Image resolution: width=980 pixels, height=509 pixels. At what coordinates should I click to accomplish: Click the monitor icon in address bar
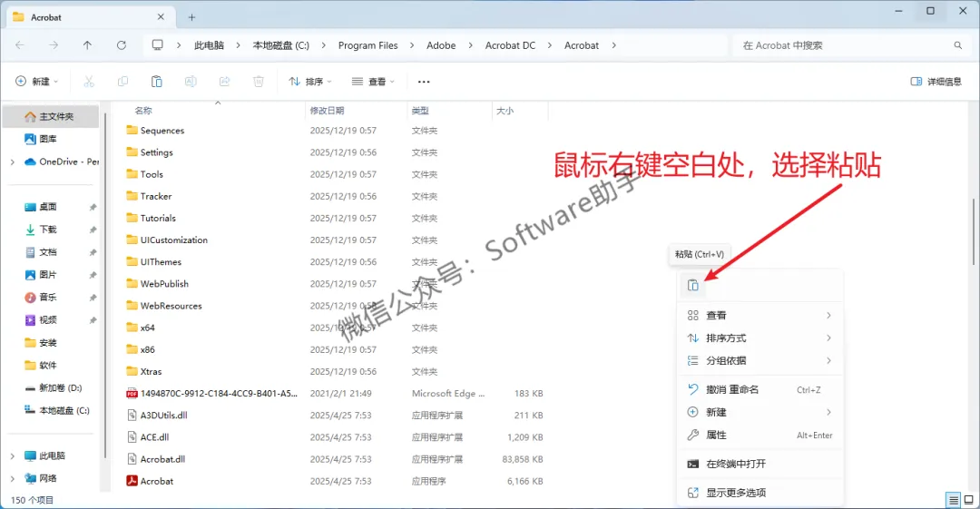coord(158,45)
